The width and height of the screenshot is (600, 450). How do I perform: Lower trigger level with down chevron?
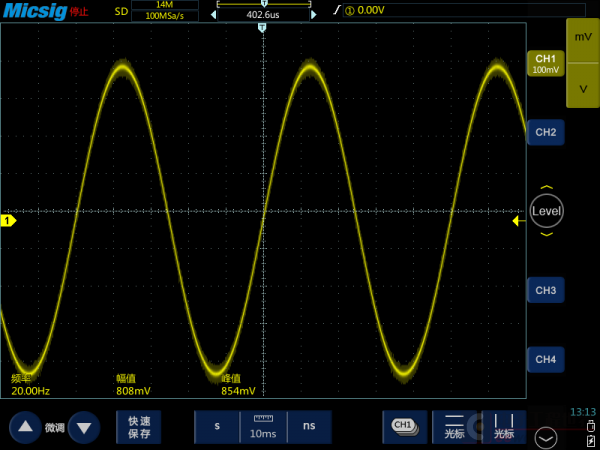click(546, 234)
